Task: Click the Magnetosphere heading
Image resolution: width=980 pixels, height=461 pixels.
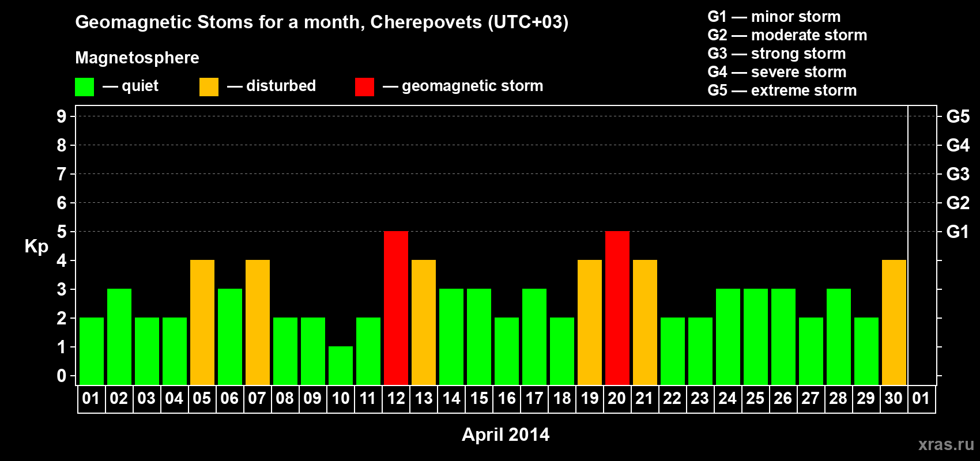Action: point(137,58)
